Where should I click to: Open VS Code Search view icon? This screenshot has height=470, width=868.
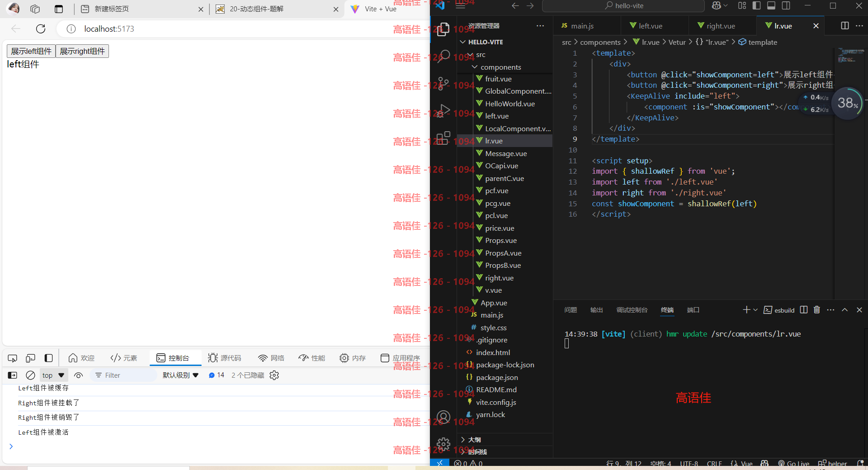tap(443, 56)
